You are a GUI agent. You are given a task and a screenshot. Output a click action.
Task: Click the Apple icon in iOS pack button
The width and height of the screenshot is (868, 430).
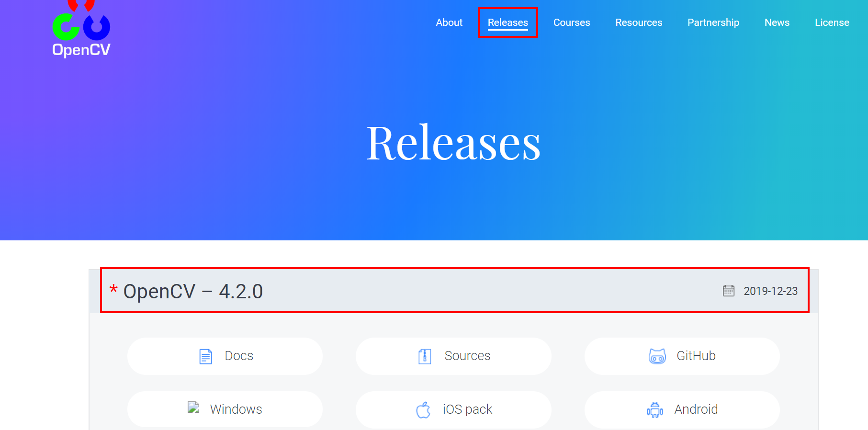tap(423, 410)
